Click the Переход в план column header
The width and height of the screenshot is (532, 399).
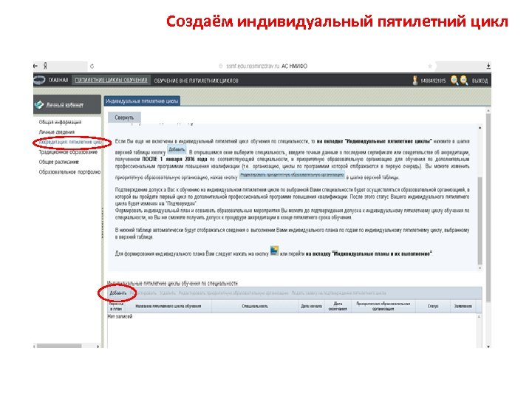pyautogui.click(x=117, y=307)
